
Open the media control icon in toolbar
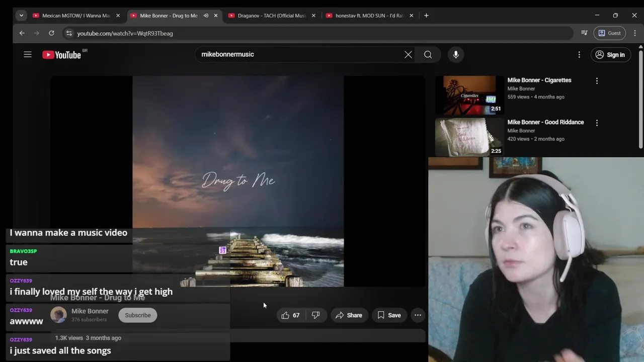[584, 33]
